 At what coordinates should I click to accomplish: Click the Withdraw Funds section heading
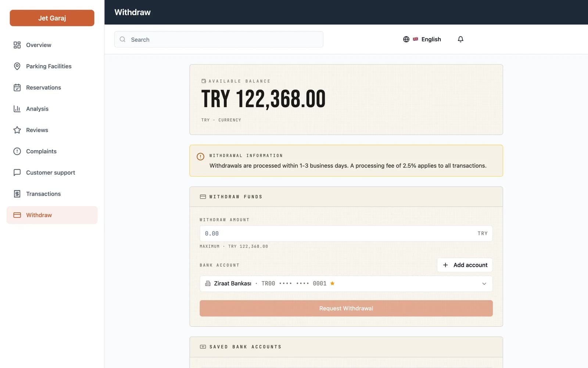tap(236, 197)
